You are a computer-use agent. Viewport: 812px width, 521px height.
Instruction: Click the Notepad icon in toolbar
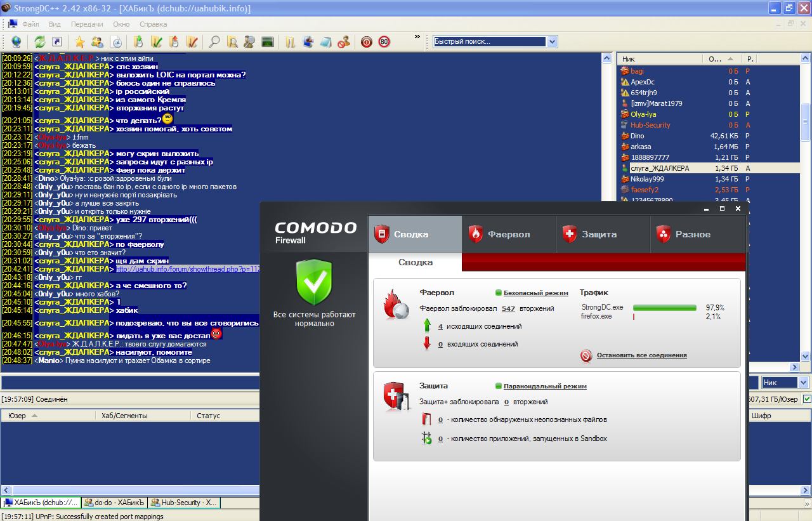pyautogui.click(x=325, y=42)
